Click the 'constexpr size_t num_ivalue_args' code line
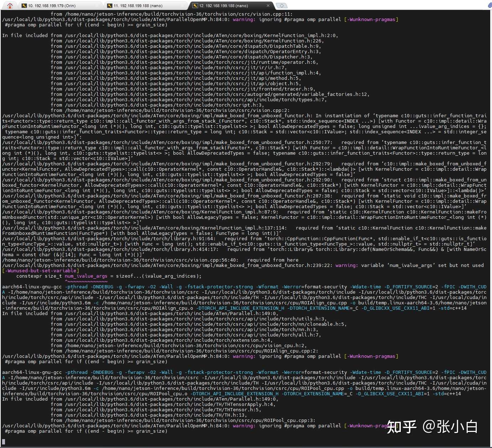The height and width of the screenshot is (448, 492). 109,276
